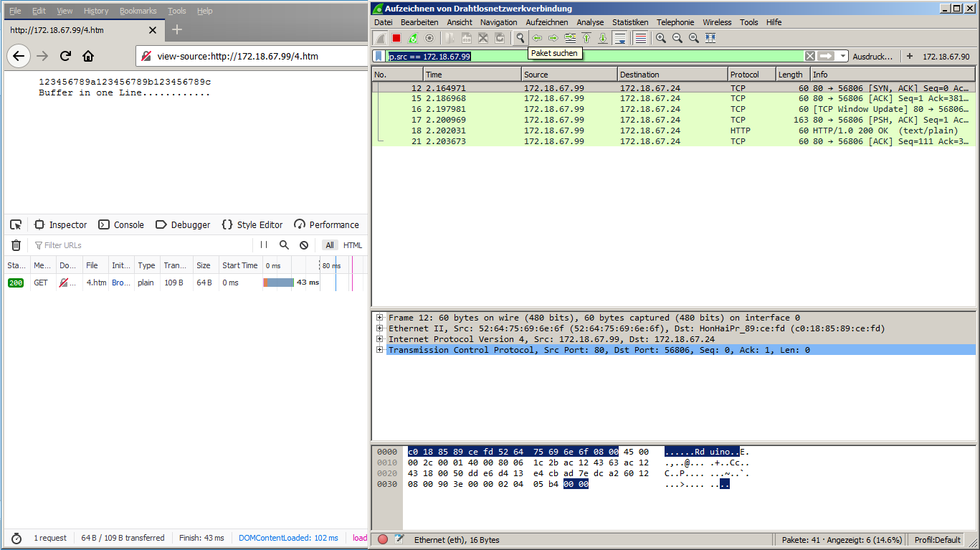This screenshot has width=980, height=550.
Task: Toggle packet colorization rules
Action: [x=640, y=38]
